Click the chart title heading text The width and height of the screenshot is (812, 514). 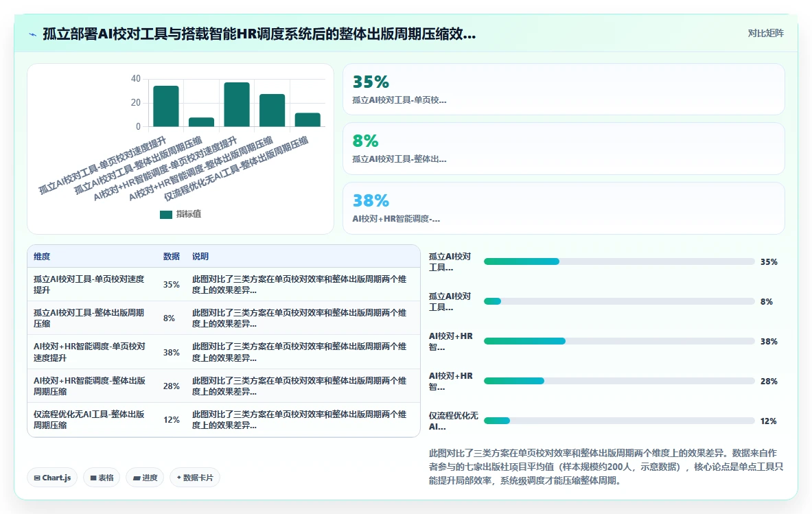click(x=259, y=34)
